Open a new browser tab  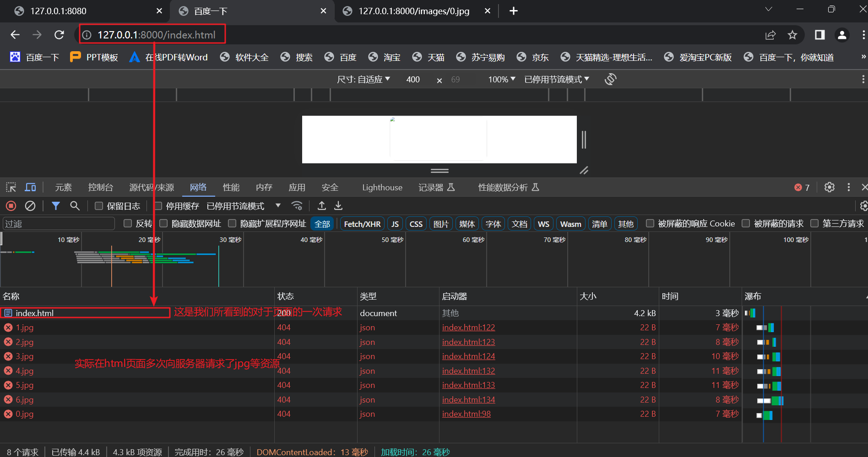[x=514, y=11]
